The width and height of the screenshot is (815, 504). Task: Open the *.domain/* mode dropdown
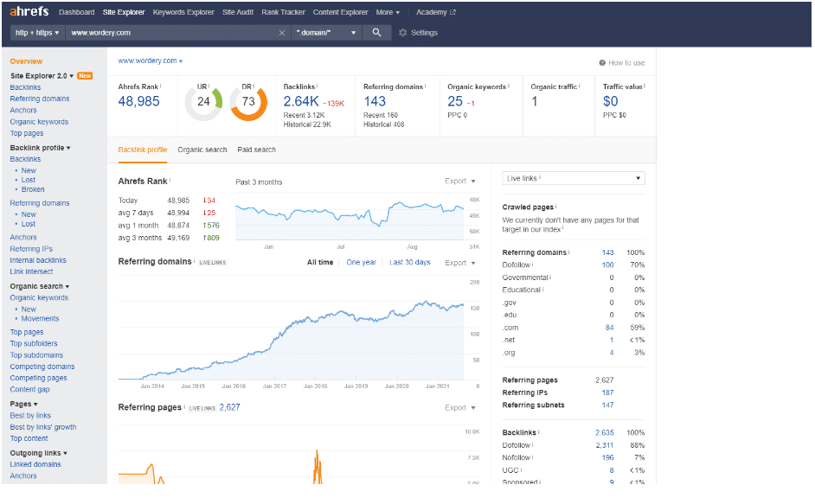point(326,33)
